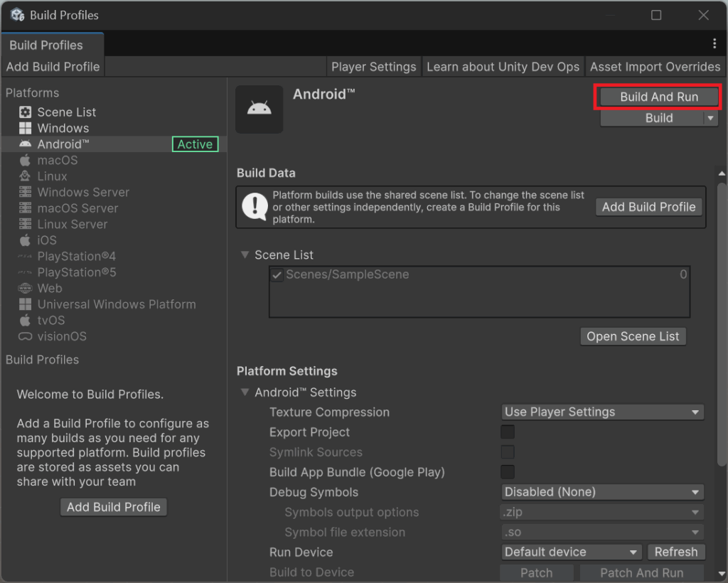The image size is (728, 583).
Task: Collapse the Android Settings foldout arrow
Action: point(245,392)
